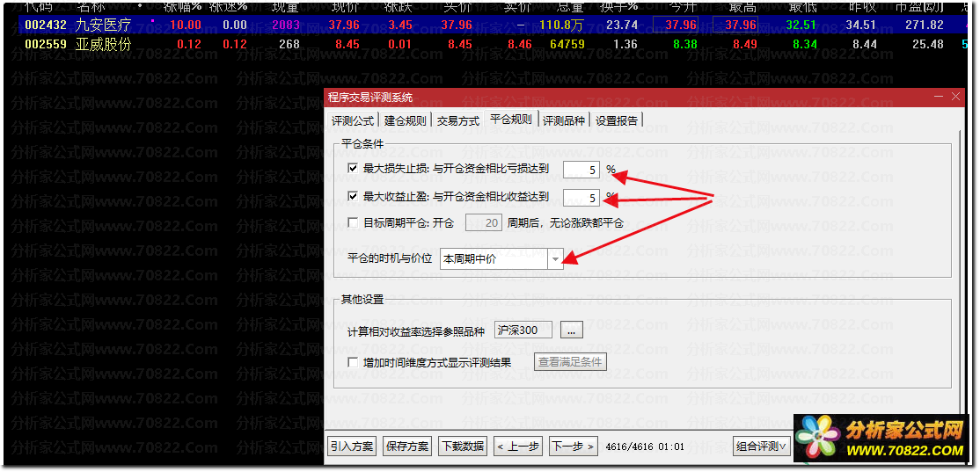Click the stop-loss percentage input field

[x=581, y=169]
